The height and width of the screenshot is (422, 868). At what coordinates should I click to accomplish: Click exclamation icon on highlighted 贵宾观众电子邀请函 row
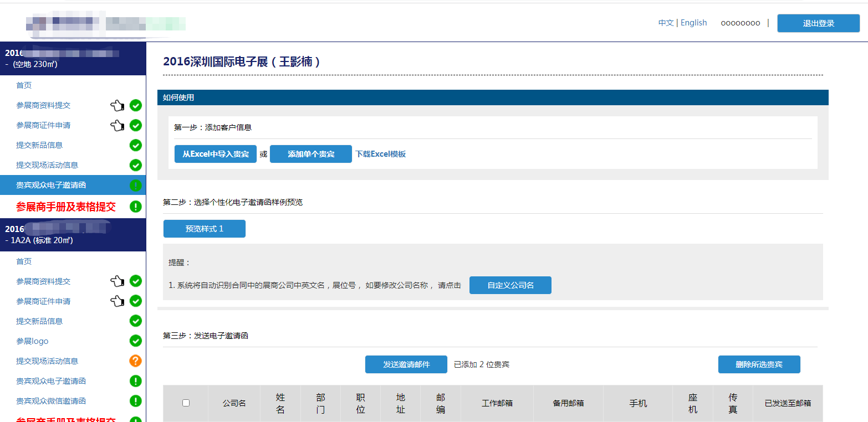coord(136,186)
